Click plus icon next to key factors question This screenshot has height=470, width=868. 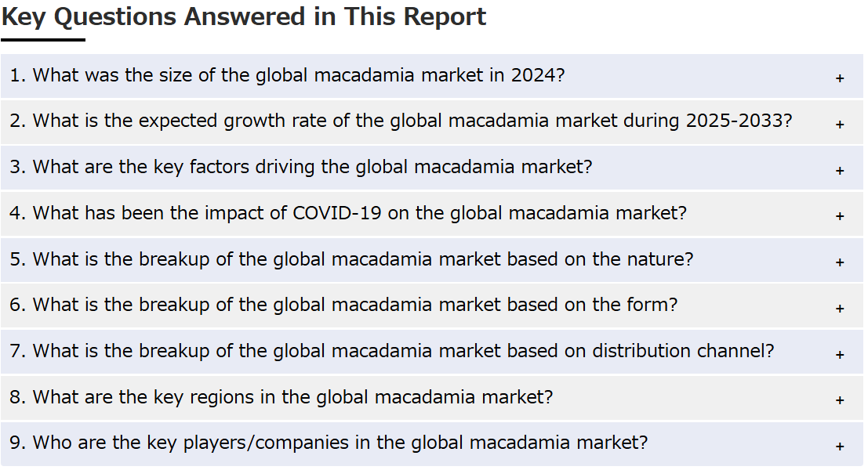[x=840, y=170]
